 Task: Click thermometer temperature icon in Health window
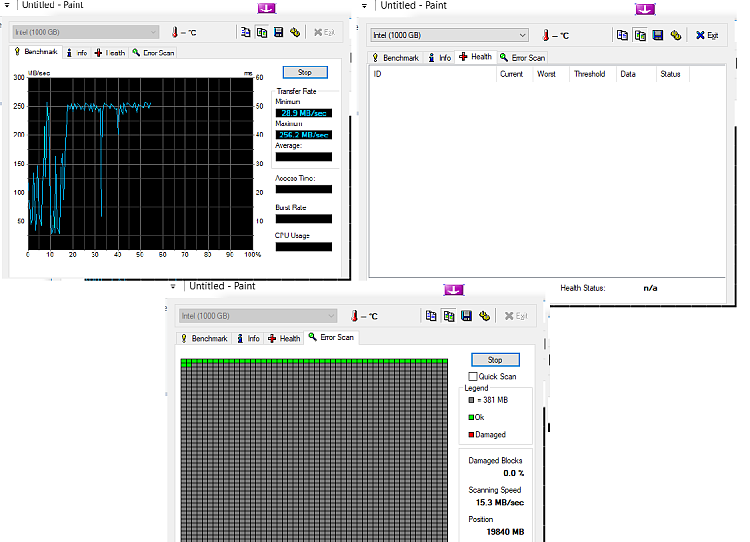click(546, 35)
